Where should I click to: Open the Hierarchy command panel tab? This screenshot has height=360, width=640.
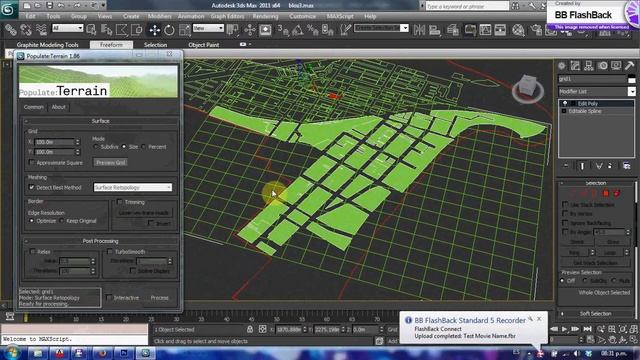pos(589,66)
